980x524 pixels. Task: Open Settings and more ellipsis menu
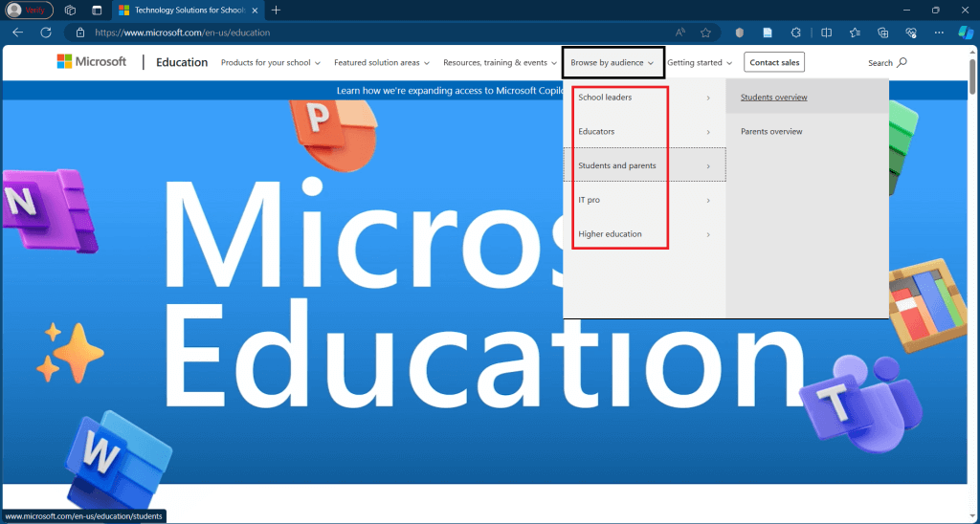pyautogui.click(x=939, y=33)
